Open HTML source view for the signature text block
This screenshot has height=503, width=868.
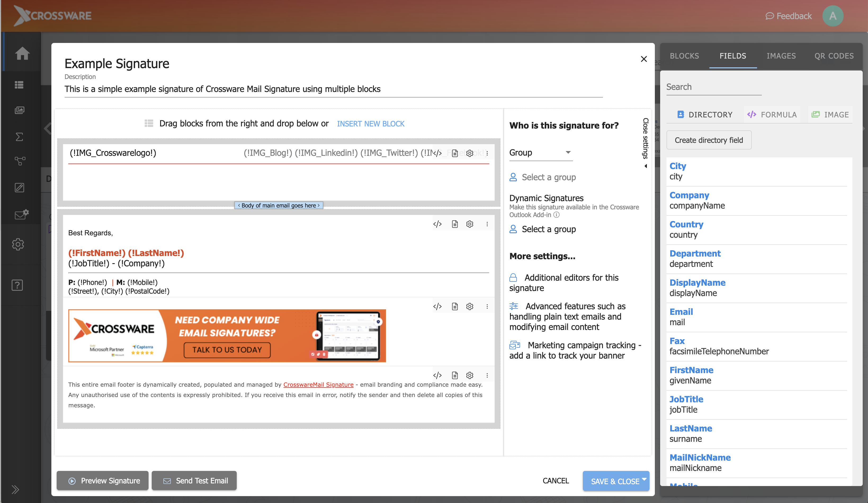click(x=437, y=224)
